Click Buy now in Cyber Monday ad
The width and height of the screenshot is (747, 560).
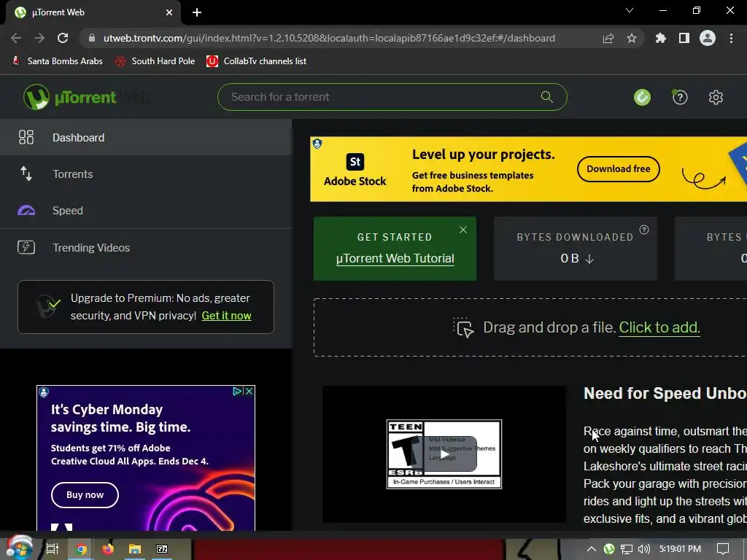[x=85, y=495]
